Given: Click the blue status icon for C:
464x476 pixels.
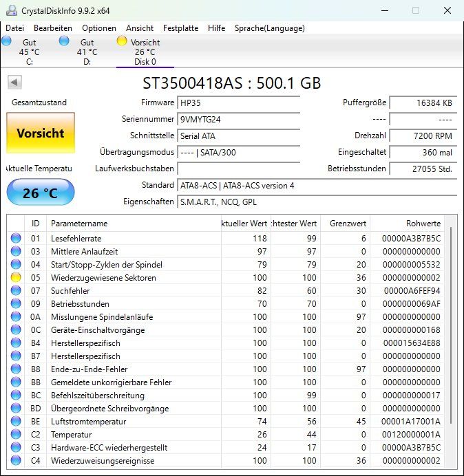Looking at the screenshot, I should pos(6,41).
